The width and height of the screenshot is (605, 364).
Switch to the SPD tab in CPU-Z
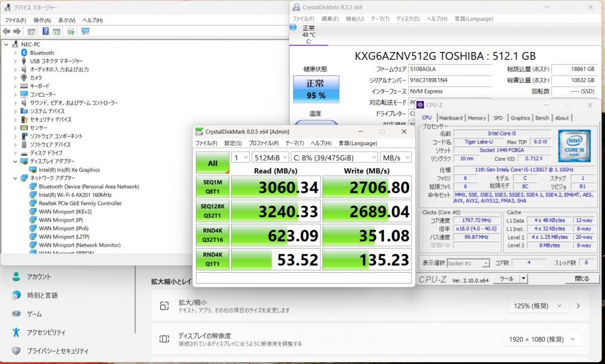tap(498, 118)
